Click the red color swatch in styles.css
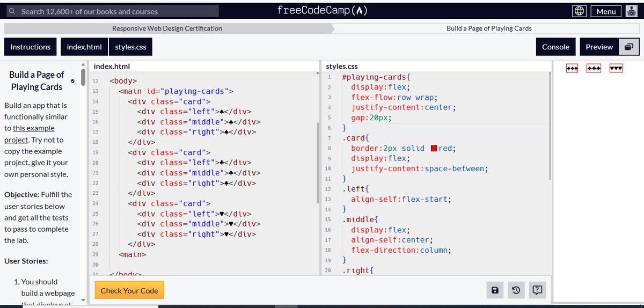The width and height of the screenshot is (644, 308). point(435,148)
